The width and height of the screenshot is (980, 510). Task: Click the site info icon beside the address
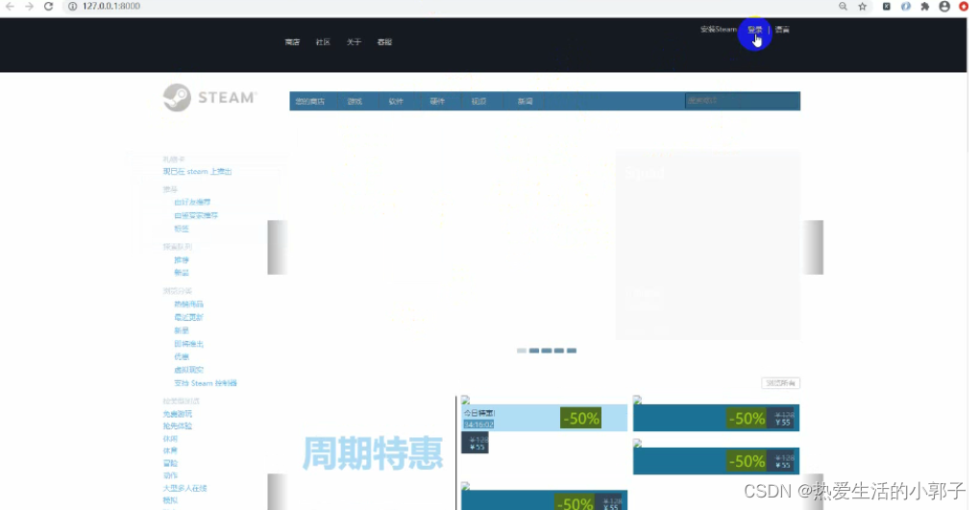72,7
